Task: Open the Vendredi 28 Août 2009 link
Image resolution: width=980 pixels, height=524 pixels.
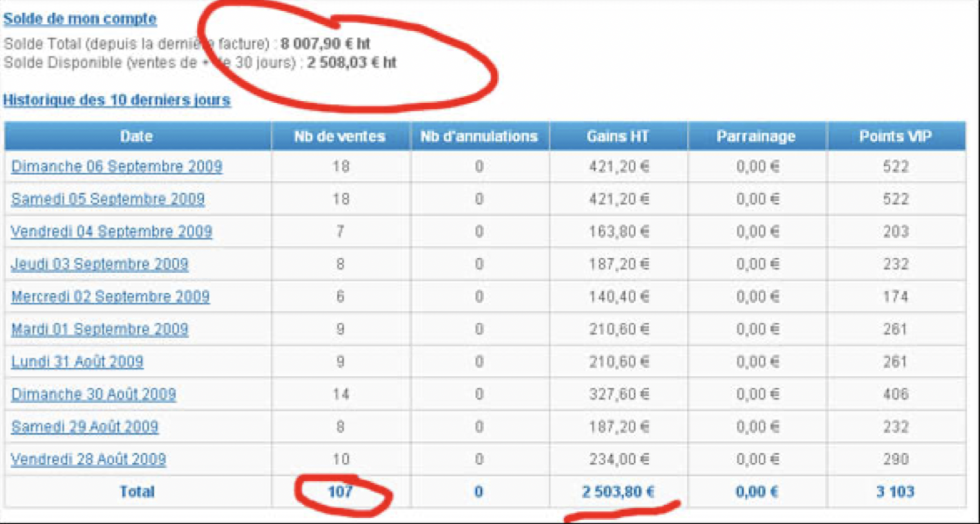Action: [x=88, y=459]
